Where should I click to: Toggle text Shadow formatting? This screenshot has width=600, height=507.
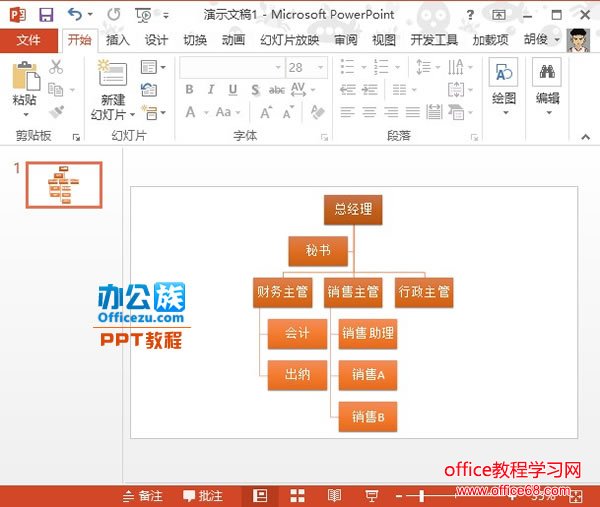(255, 90)
